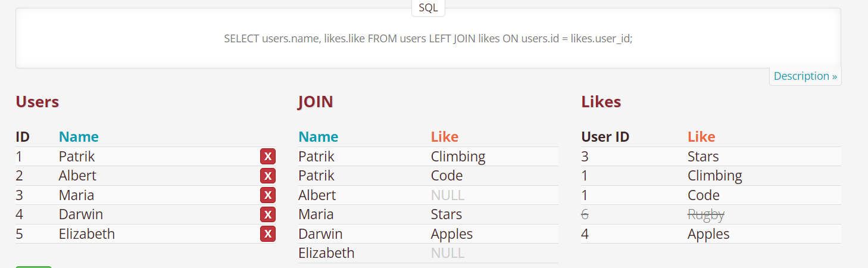Viewport: 868px width, 268px height.
Task: Click the SQL label tab
Action: tap(428, 8)
